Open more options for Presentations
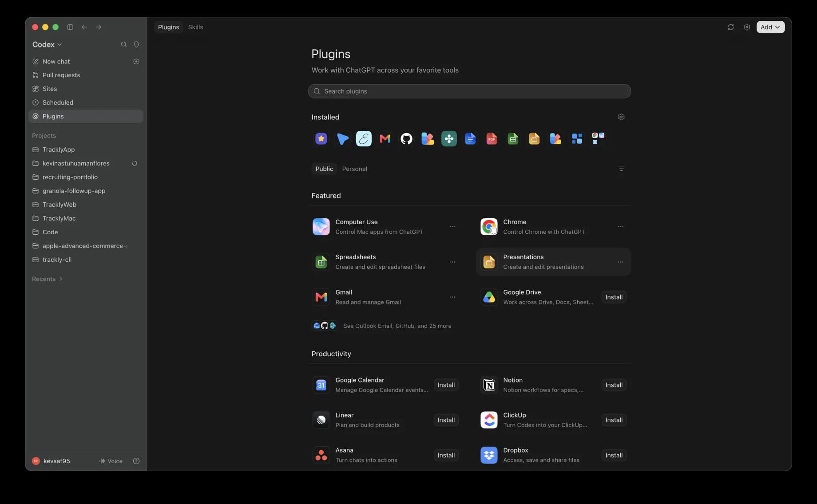 click(x=620, y=262)
